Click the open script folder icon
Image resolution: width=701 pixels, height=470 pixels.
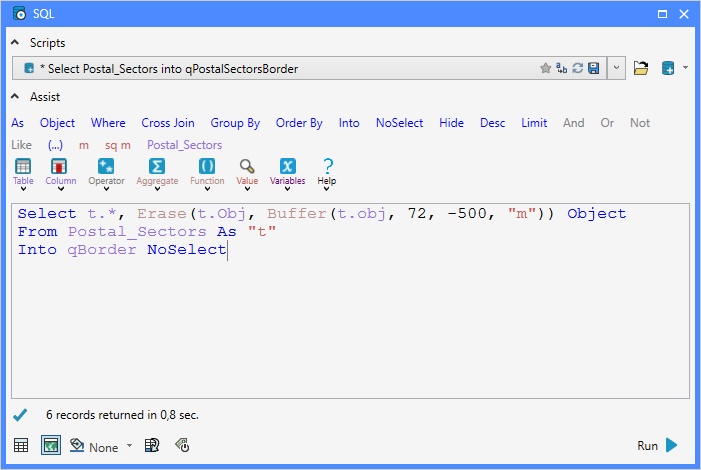(641, 68)
